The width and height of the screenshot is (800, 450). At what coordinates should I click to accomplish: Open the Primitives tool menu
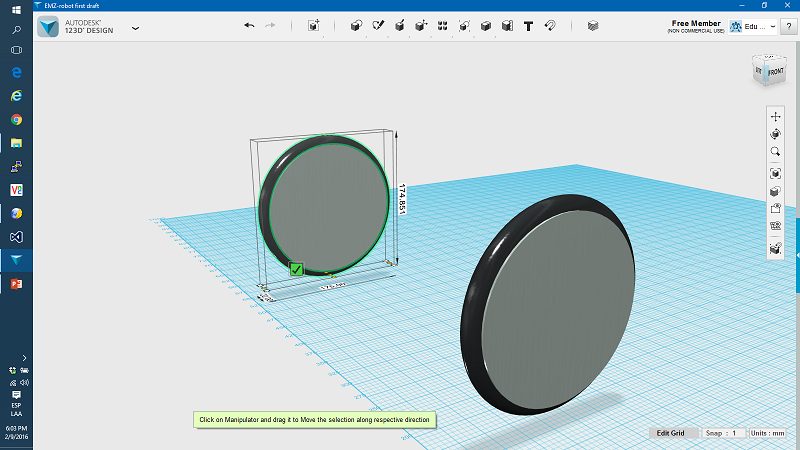(x=356, y=26)
